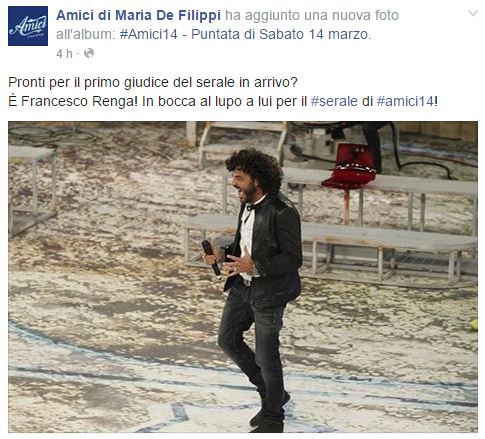This screenshot has width=485, height=439.
Task: Click the globe public-visibility icon
Action: [89, 53]
